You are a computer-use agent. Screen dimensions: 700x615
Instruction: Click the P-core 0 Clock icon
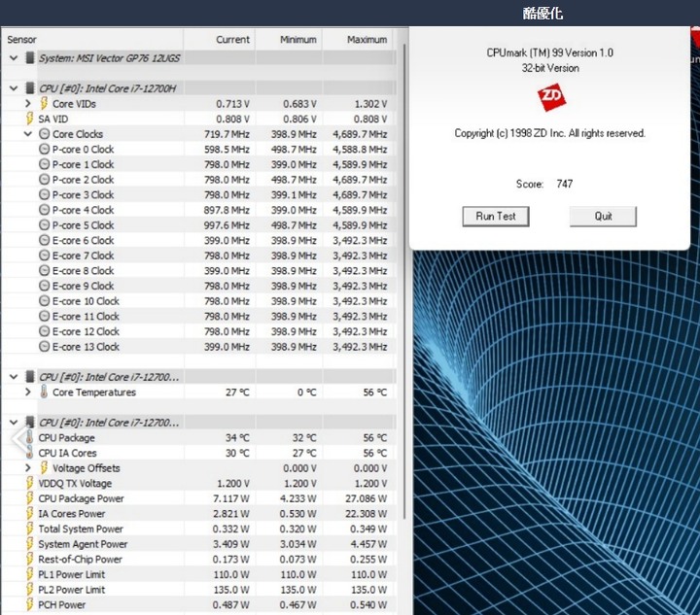(44, 149)
